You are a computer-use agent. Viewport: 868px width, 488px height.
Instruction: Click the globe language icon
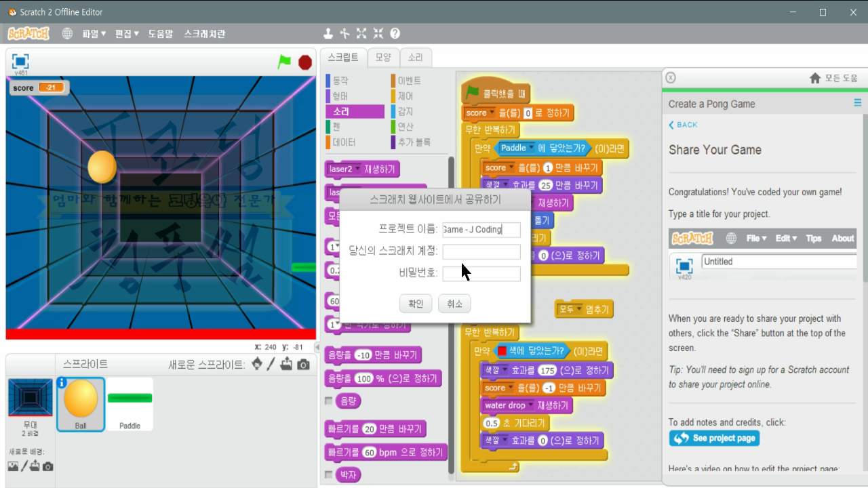coord(66,33)
